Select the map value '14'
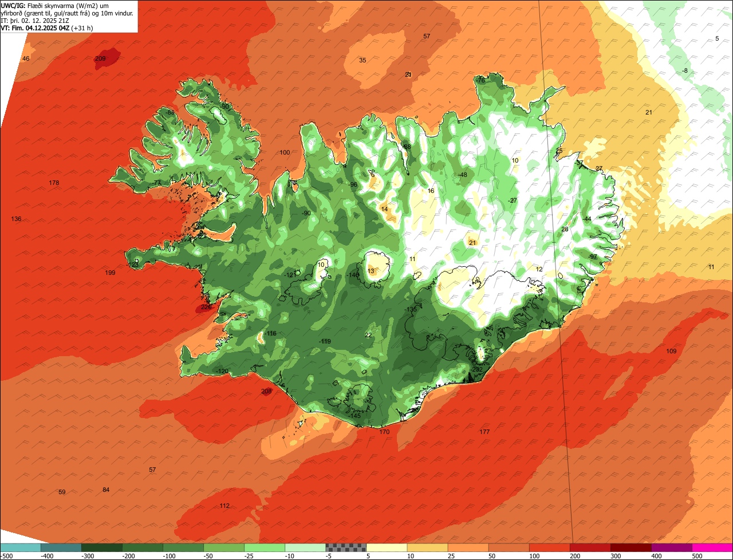The height and width of the screenshot is (560, 733). (384, 209)
